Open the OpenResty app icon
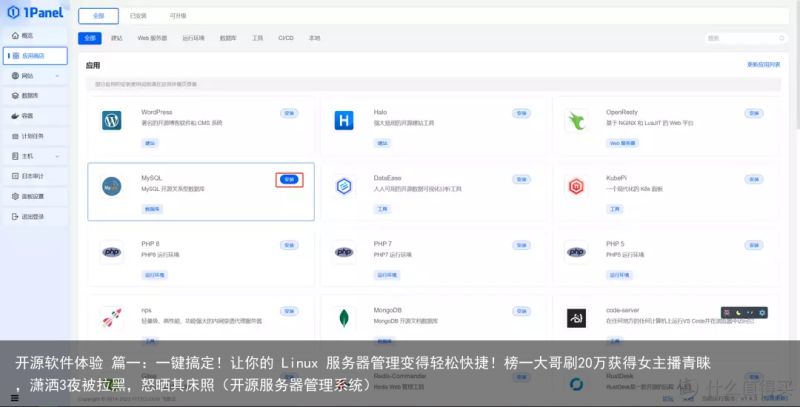 coord(577,121)
